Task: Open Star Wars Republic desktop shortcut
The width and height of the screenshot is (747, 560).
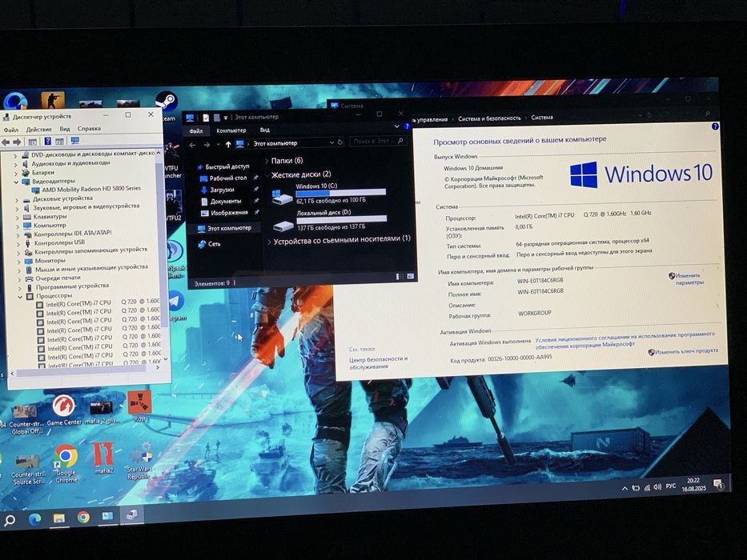Action: pos(139,461)
